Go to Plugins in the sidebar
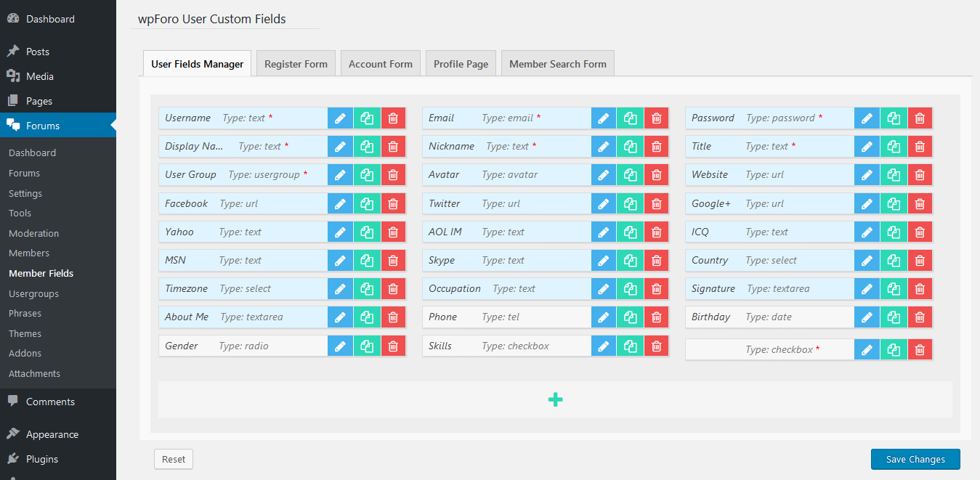 [x=42, y=459]
